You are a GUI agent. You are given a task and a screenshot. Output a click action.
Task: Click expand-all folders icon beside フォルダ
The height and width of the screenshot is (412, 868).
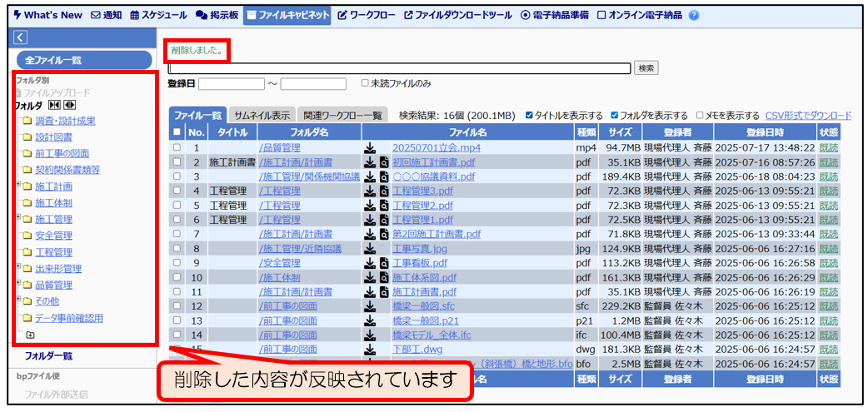pyautogui.click(x=69, y=106)
